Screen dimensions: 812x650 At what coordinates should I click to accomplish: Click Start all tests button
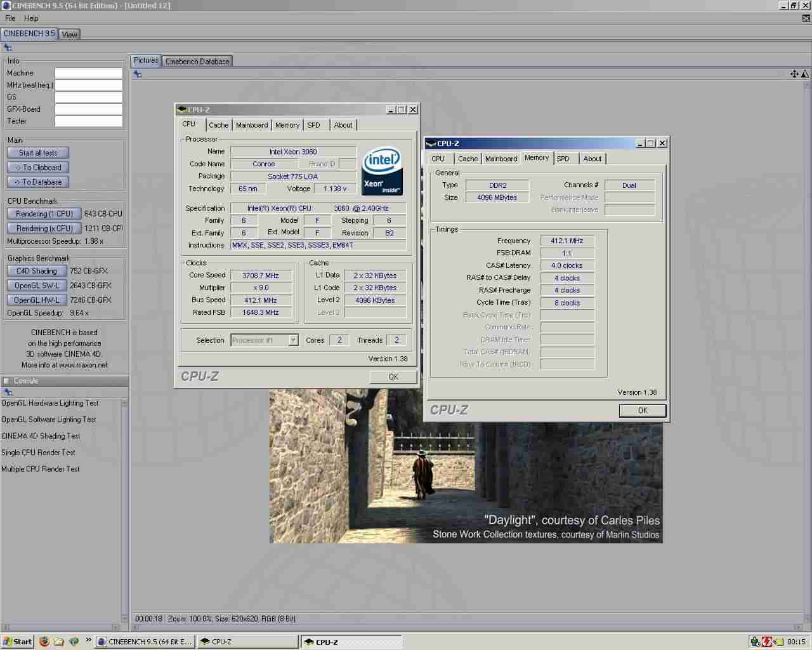point(38,153)
